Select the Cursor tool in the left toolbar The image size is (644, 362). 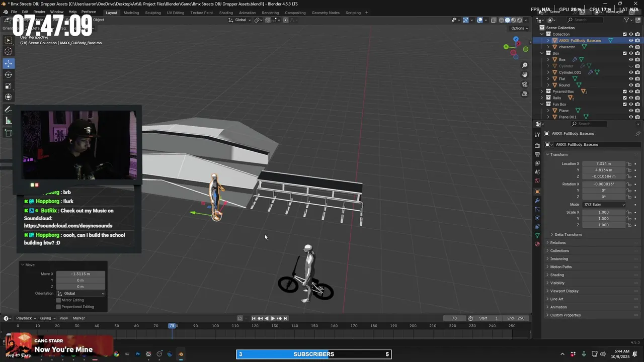tap(9, 51)
